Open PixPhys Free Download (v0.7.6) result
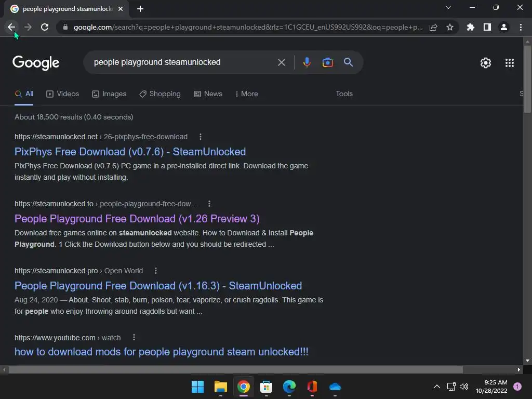The image size is (532, 399). point(130,152)
